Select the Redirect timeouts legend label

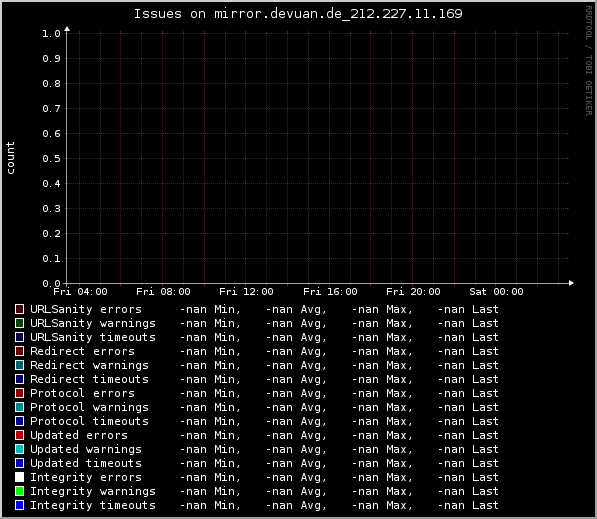89,379
